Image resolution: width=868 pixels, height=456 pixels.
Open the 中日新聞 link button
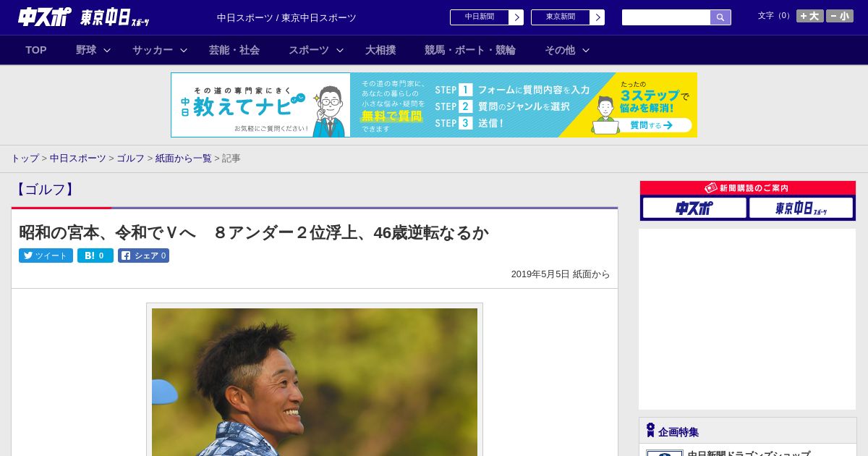tap(480, 17)
